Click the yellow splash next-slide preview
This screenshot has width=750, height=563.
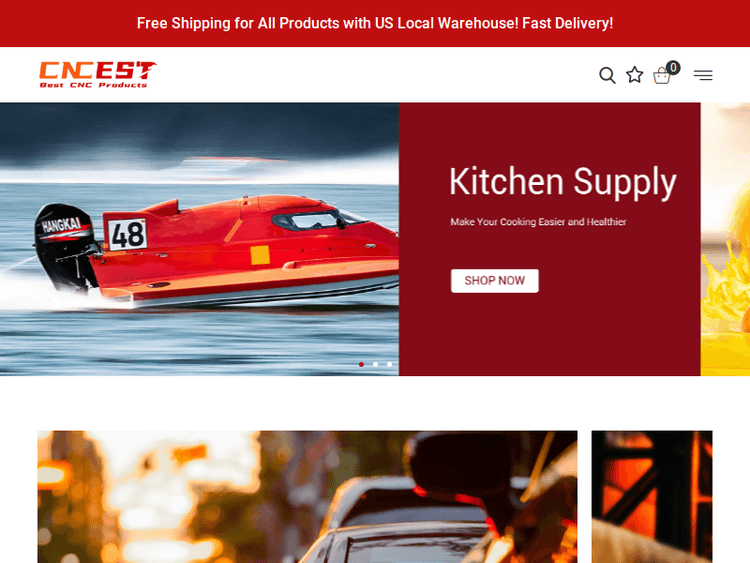(x=725, y=239)
